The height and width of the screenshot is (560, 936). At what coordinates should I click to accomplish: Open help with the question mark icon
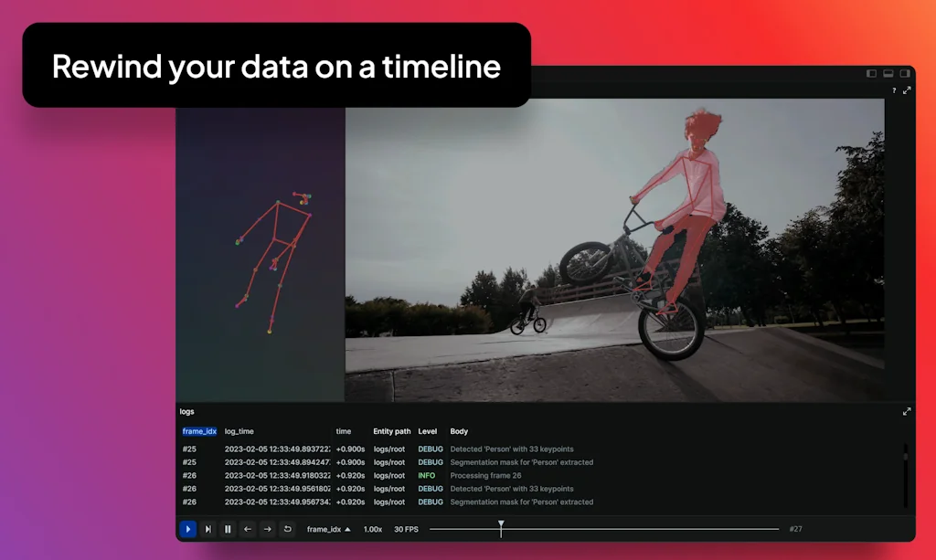pyautogui.click(x=893, y=90)
